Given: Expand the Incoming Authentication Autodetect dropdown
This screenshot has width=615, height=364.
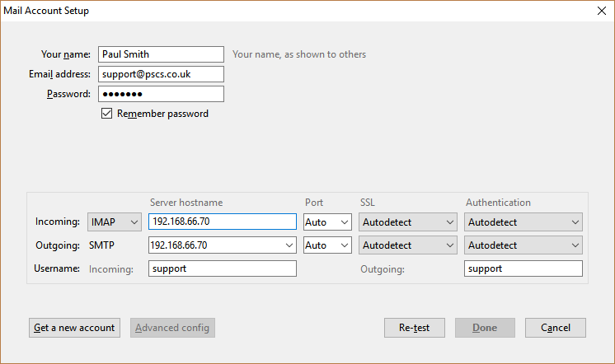Looking at the screenshot, I should click(x=523, y=222).
